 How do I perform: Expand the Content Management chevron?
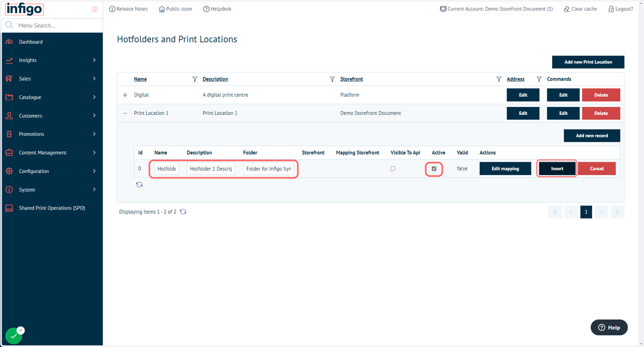pos(94,153)
